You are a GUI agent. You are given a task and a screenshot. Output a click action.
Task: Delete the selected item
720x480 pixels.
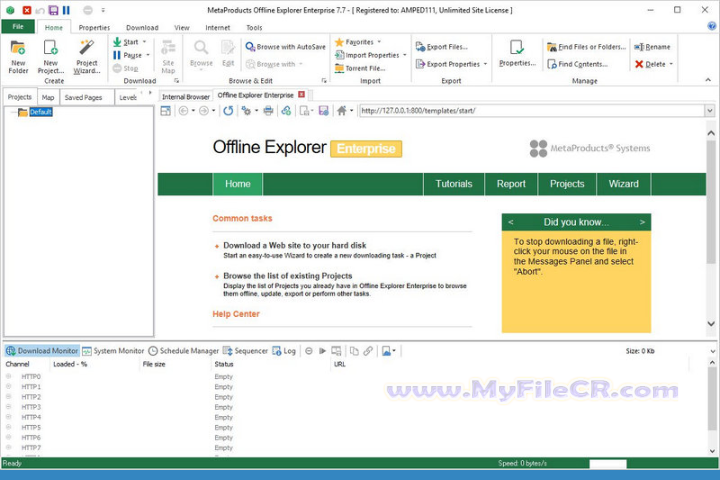coord(650,64)
